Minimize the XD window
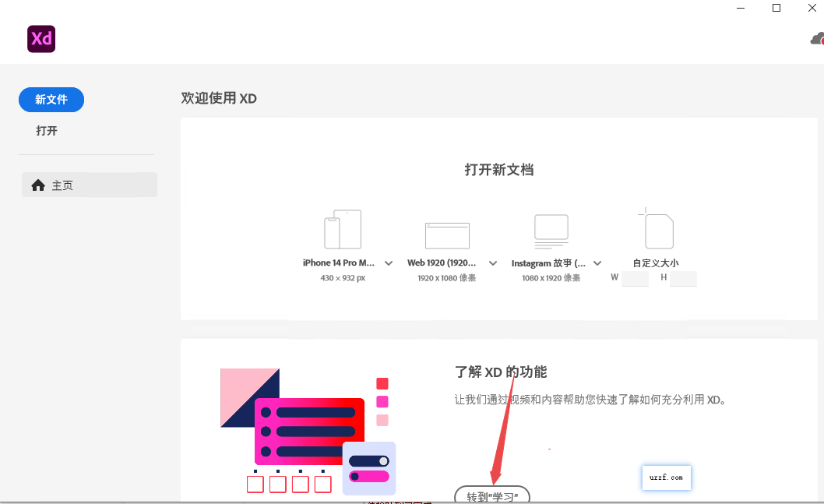Image resolution: width=824 pixels, height=504 pixels. (741, 8)
